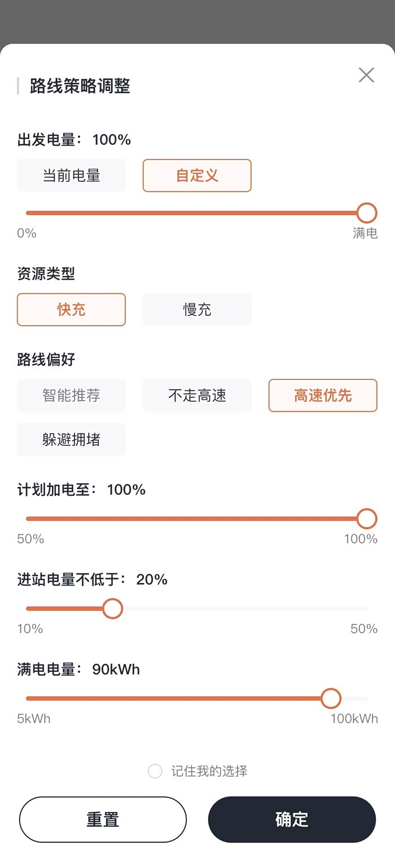The height and width of the screenshot is (868, 395).
Task: Select 快充 resource type
Action: (x=71, y=309)
